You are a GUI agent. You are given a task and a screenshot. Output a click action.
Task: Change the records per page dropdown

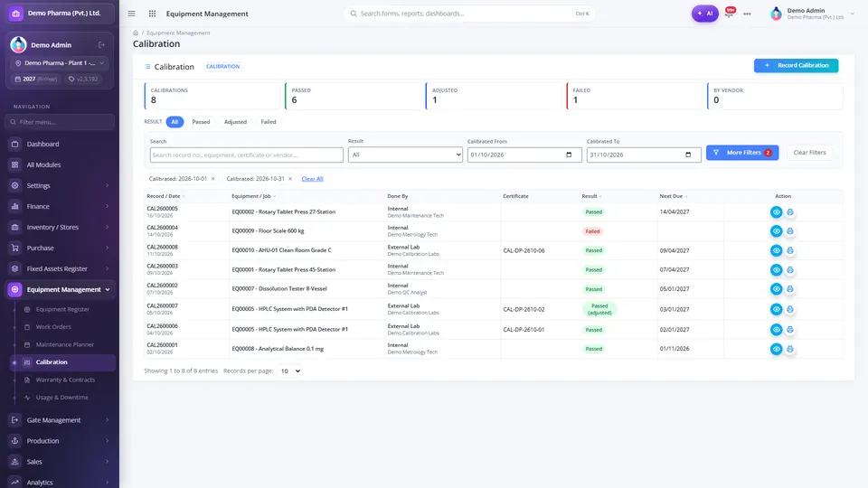pos(290,371)
